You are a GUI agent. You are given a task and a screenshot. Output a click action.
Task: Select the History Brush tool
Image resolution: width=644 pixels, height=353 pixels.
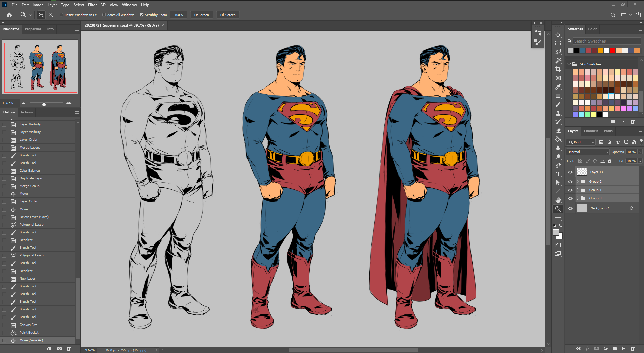pyautogui.click(x=558, y=122)
